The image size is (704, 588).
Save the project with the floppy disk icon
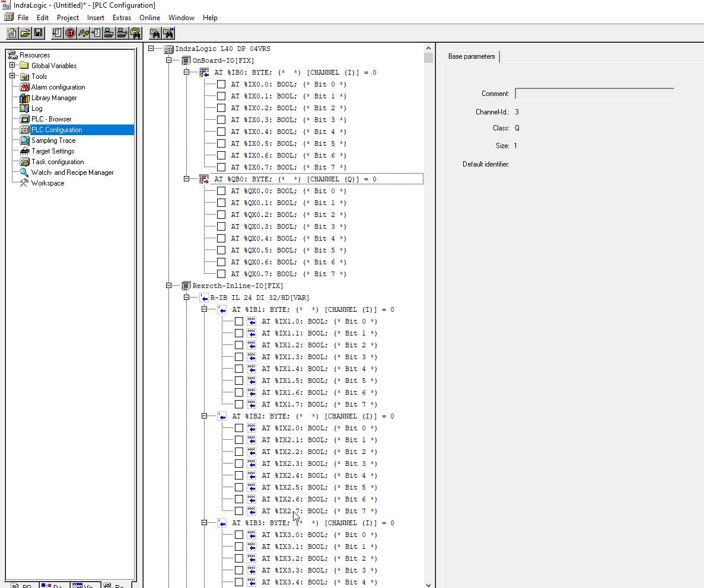(39, 33)
